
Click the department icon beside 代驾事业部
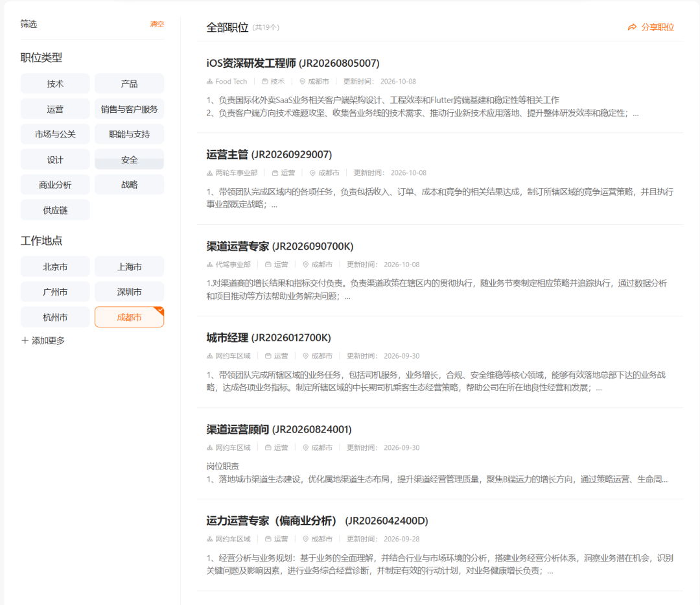pos(210,265)
